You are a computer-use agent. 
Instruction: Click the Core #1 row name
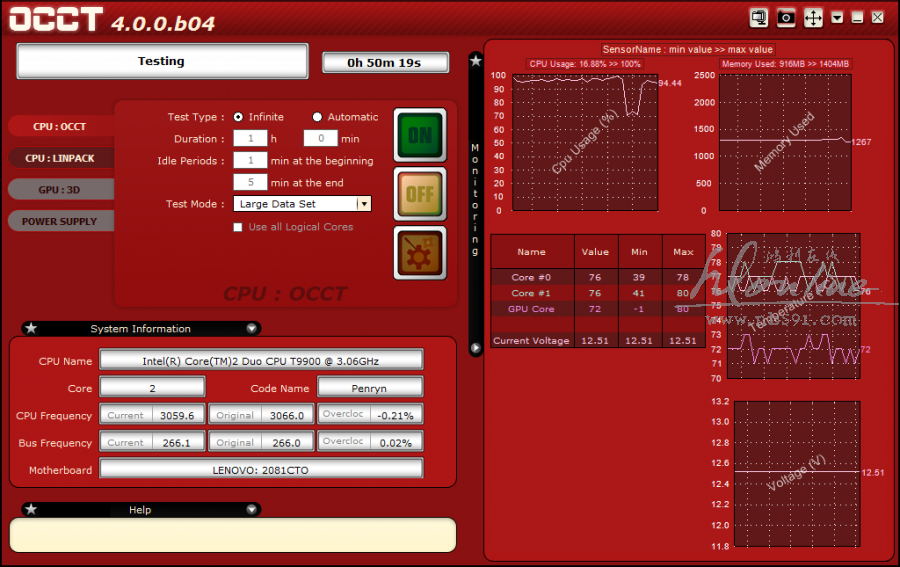tap(532, 293)
